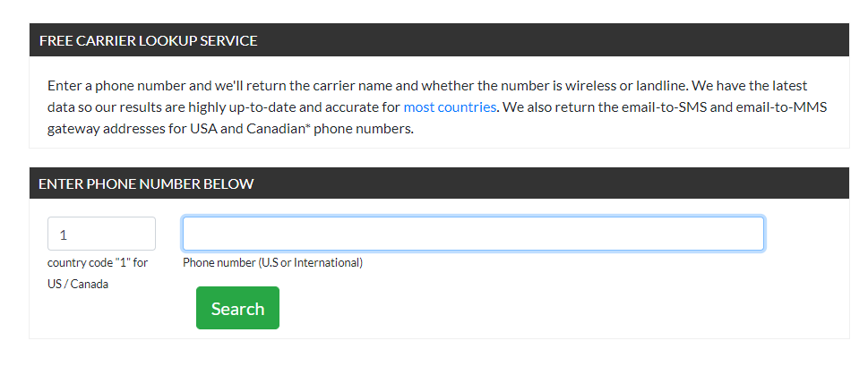The height and width of the screenshot is (375, 868).
Task: Click the "US / Canada" text below country code
Action: click(x=78, y=285)
